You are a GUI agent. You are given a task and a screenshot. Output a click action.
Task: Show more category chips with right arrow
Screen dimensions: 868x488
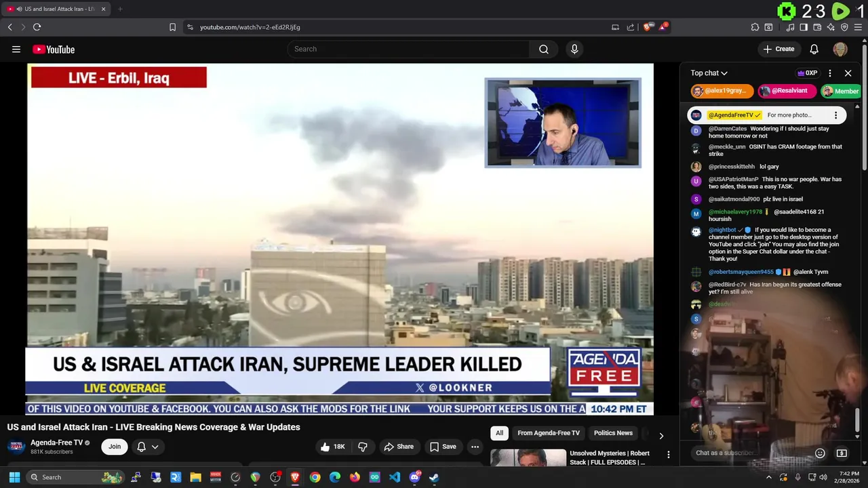(661, 436)
